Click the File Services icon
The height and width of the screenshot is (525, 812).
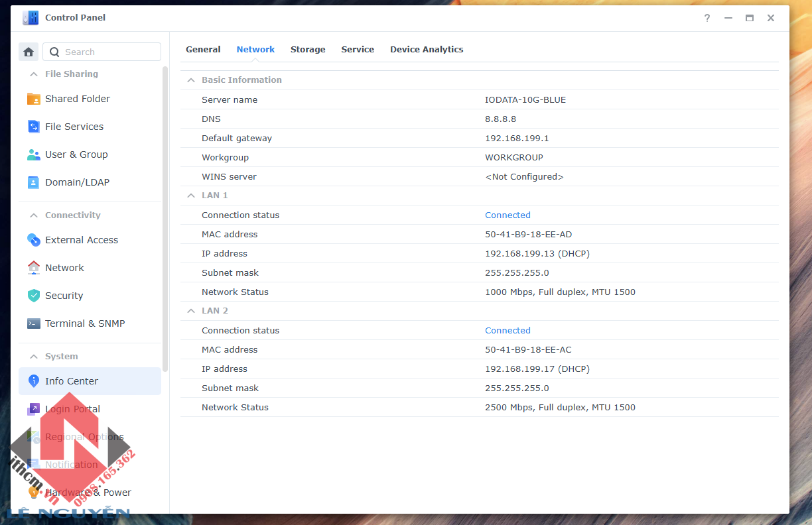pos(33,127)
